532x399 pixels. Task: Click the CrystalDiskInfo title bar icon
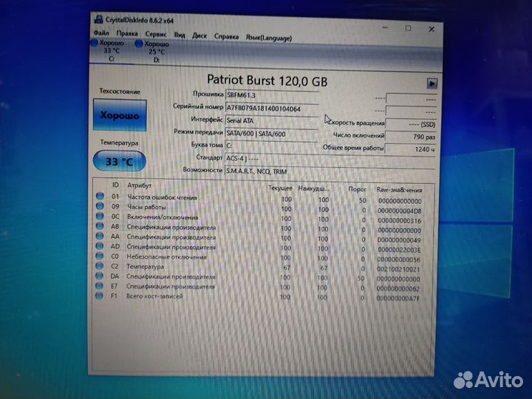99,19
